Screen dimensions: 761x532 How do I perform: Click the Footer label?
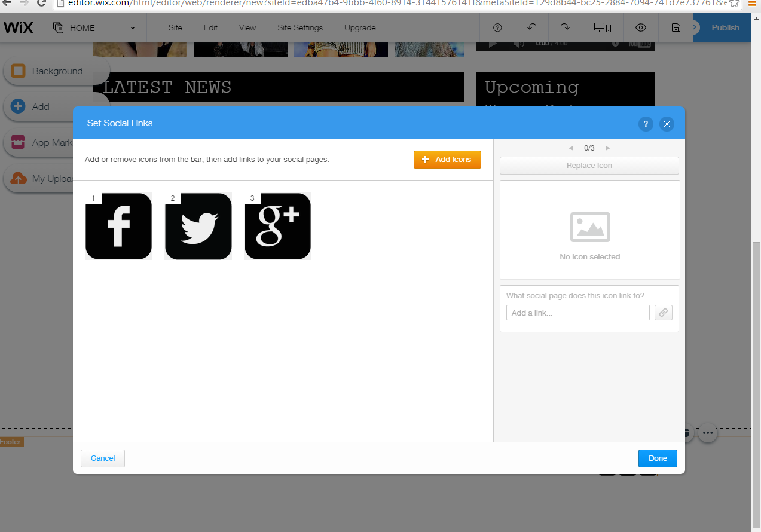click(11, 442)
